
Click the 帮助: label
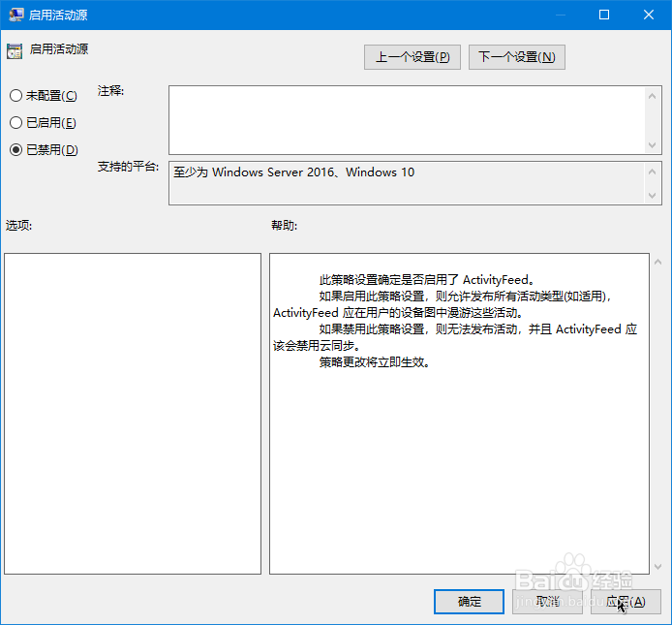284,225
